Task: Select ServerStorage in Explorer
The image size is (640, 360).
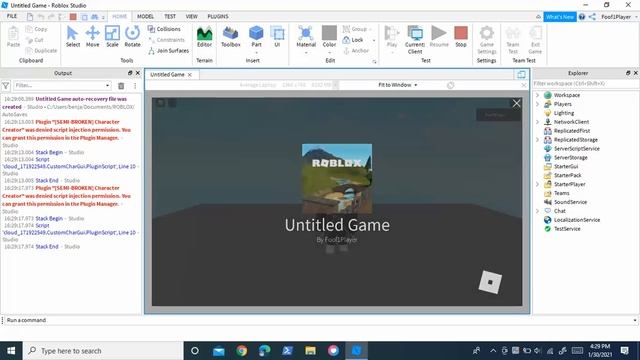Action: click(x=571, y=158)
